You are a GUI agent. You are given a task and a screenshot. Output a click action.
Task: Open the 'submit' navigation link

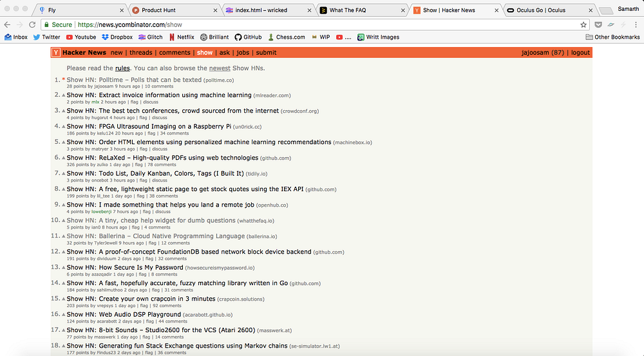[266, 53]
